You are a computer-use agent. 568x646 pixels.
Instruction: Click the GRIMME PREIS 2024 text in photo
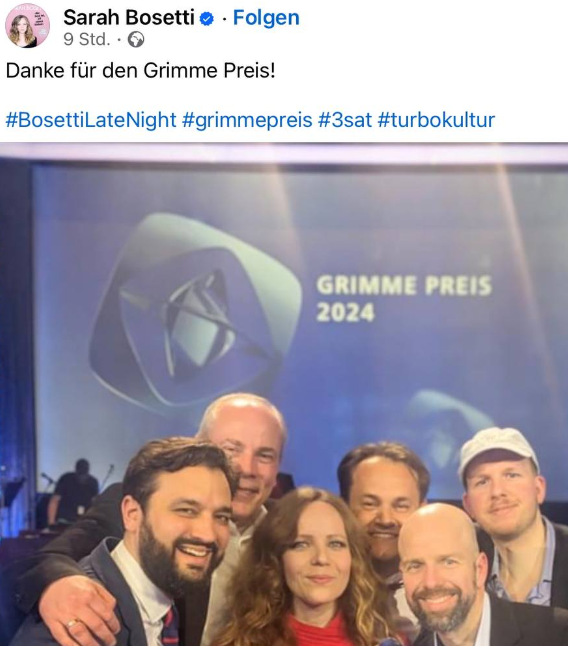pyautogui.click(x=404, y=299)
